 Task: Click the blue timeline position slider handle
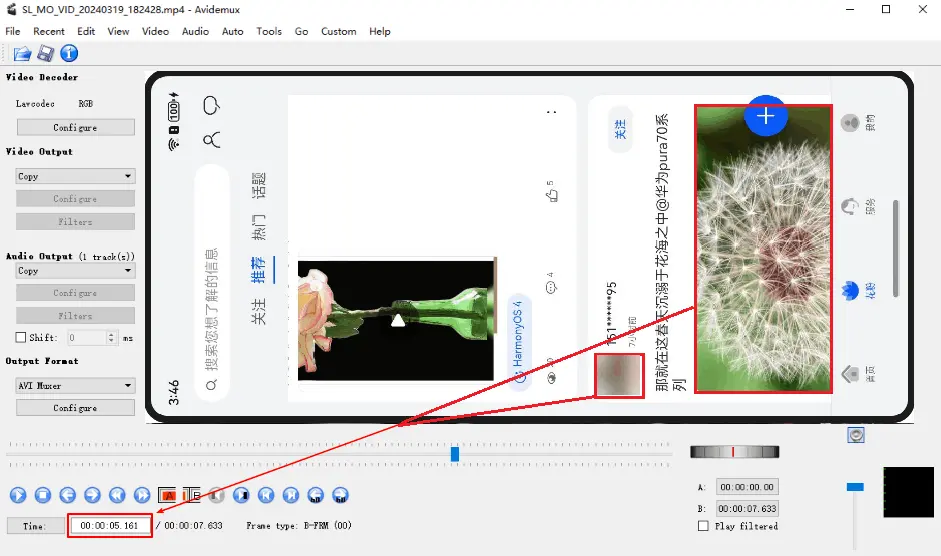455,454
